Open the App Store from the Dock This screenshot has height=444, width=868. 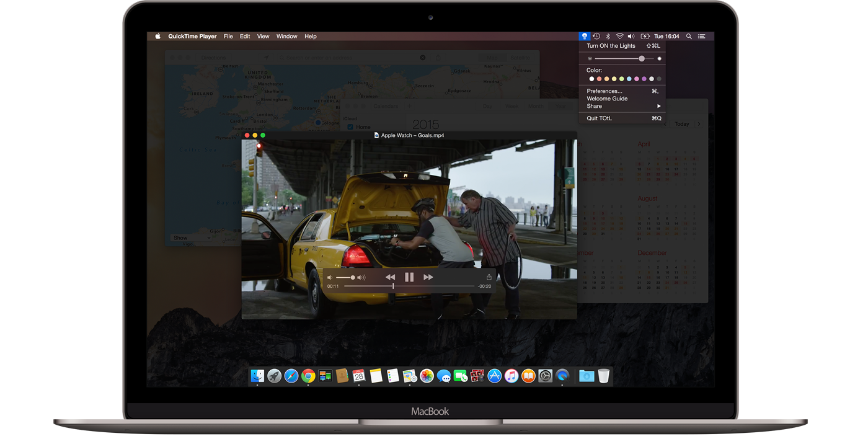[x=494, y=376]
